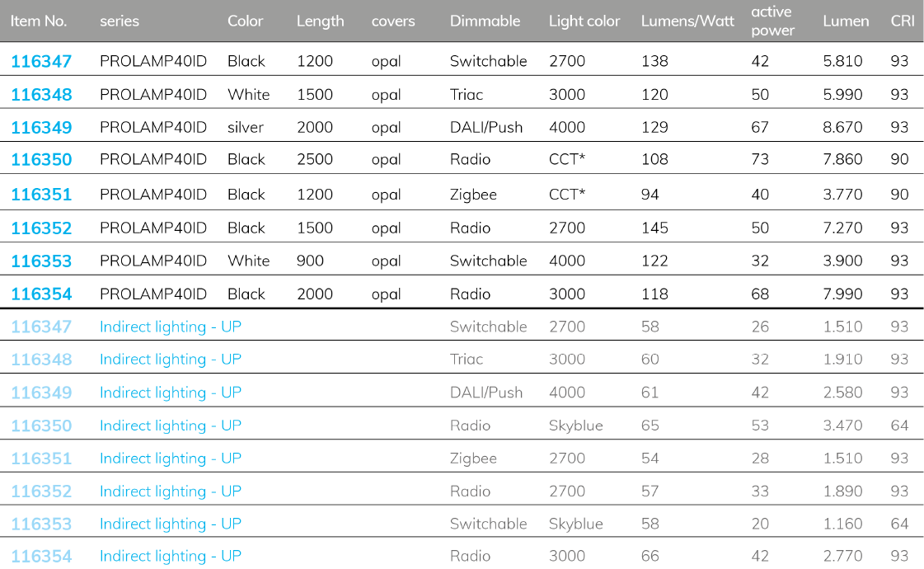Image resolution: width=924 pixels, height=569 pixels.
Task: Sort by the Length column header
Action: pos(320,21)
